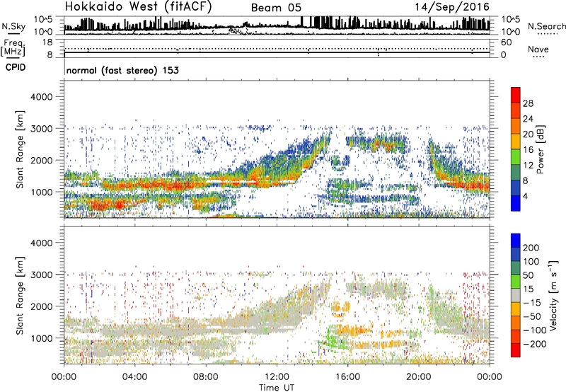This screenshot has height=392, width=566.
Task: Click the 'Velocity [m s-1]' colorbar label
Action: pyautogui.click(x=553, y=295)
